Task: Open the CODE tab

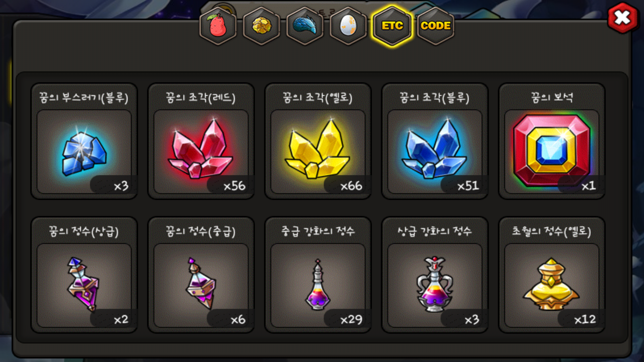Action: (x=435, y=26)
